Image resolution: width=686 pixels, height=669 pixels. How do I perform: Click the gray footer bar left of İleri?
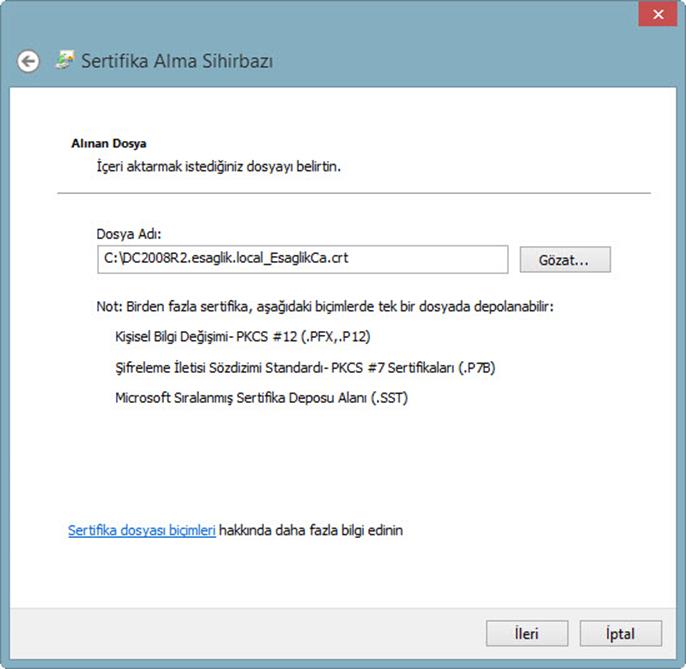click(x=245, y=634)
